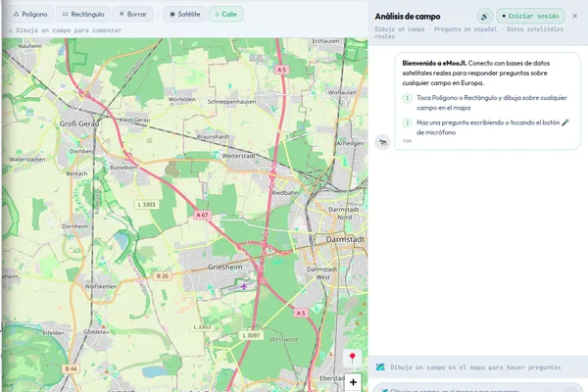Image resolution: width=588 pixels, height=392 pixels.
Task: Click the Worfelden label on map
Action: coord(182,99)
